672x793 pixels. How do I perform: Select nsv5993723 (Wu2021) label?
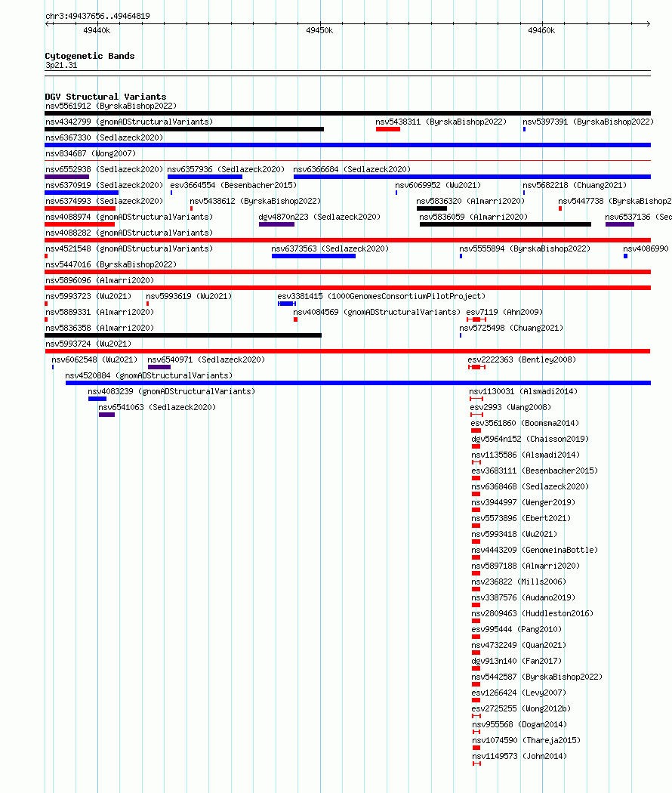(x=88, y=296)
